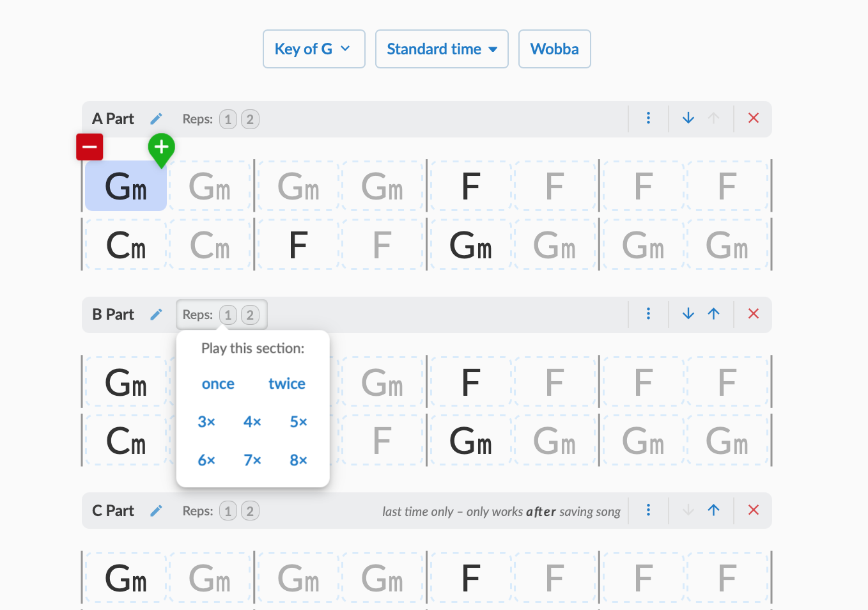Viewport: 868px width, 610px height.
Task: Move C Part up with arrow icon
Action: [x=714, y=510]
